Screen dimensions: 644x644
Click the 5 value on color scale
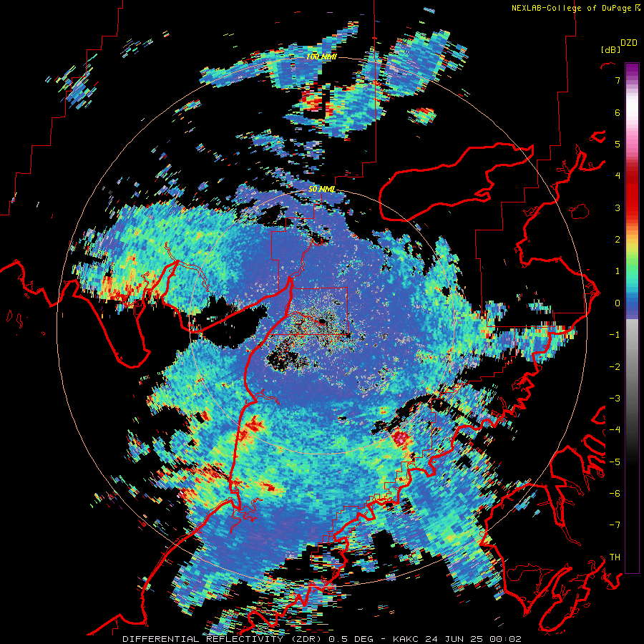click(618, 144)
